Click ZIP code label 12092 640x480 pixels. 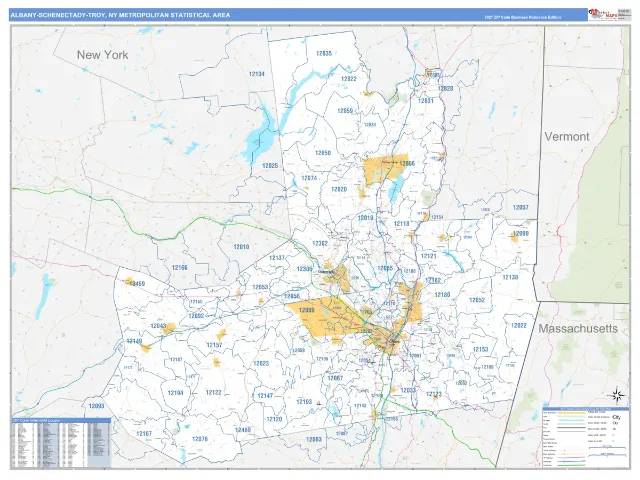(196, 316)
